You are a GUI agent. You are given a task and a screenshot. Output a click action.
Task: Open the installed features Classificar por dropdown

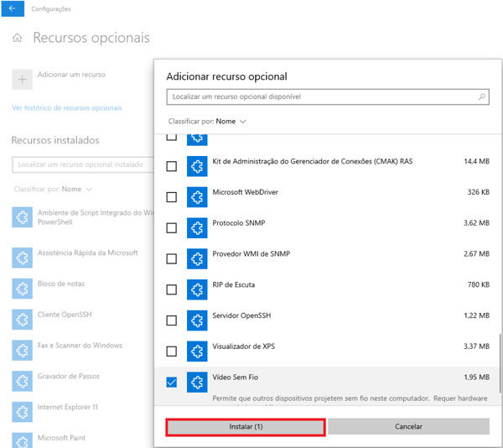click(x=54, y=189)
